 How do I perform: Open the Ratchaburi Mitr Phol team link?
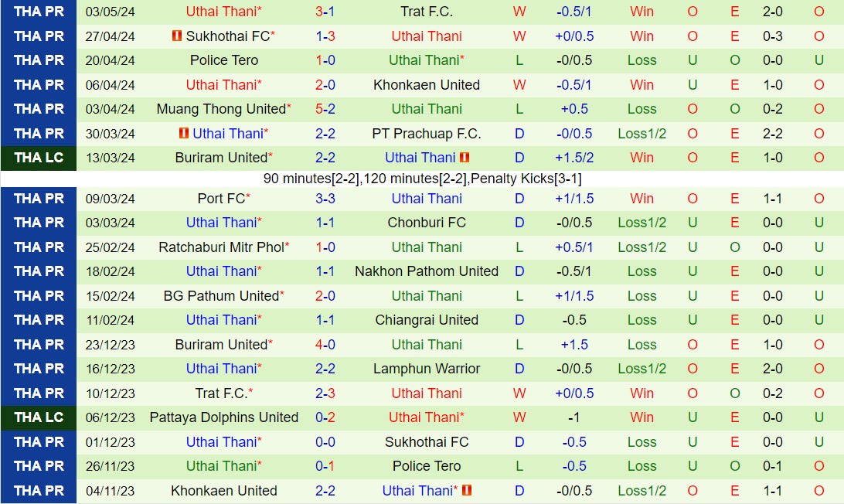(221, 247)
